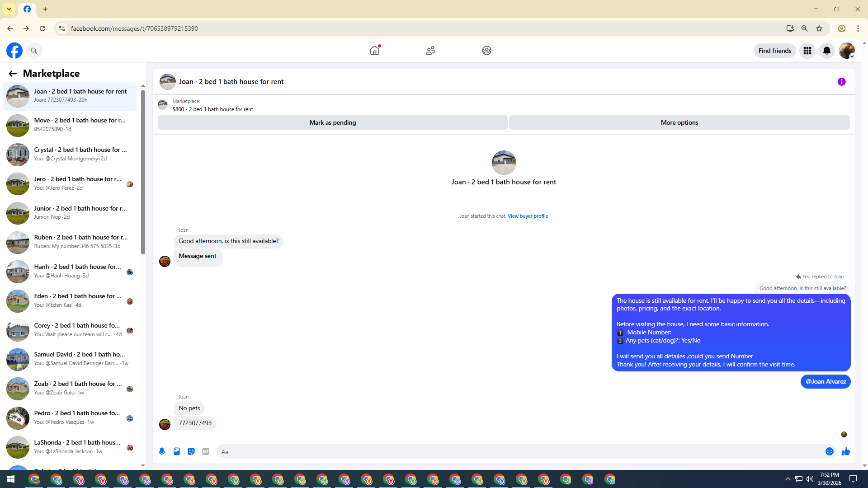This screenshot has height=488, width=868.
Task: Open the View buyer profile link
Action: (x=527, y=216)
